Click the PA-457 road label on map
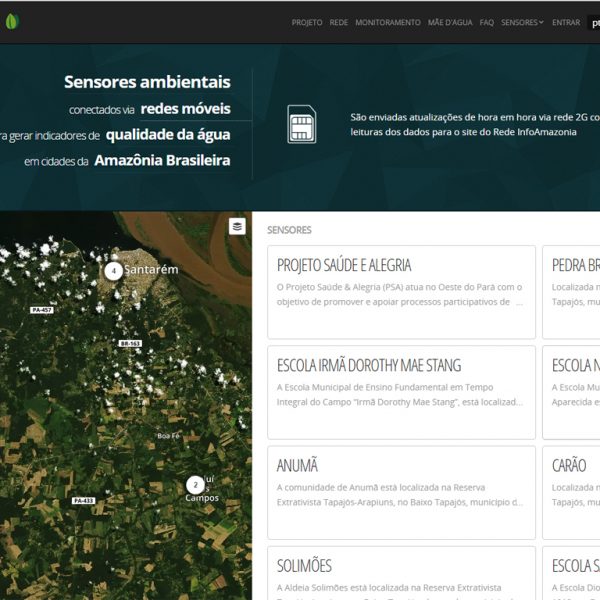The image size is (600, 600). (42, 310)
